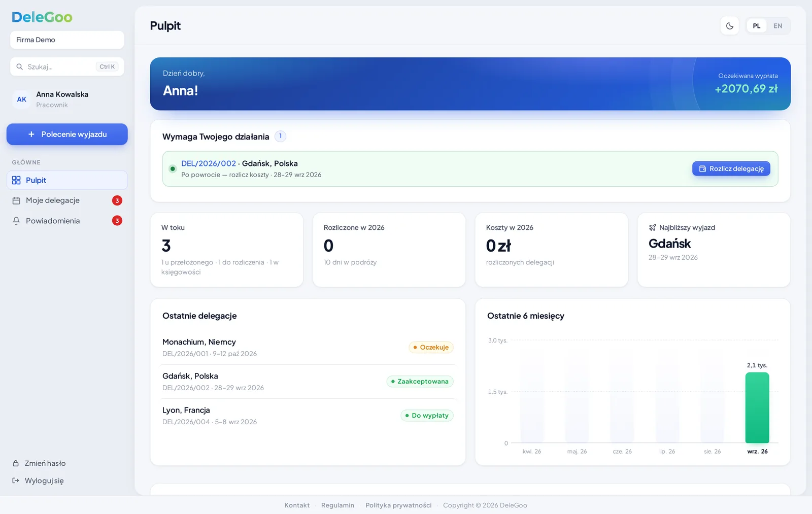Click the Wyloguj się exit icon
The image size is (812, 514).
tap(16, 481)
